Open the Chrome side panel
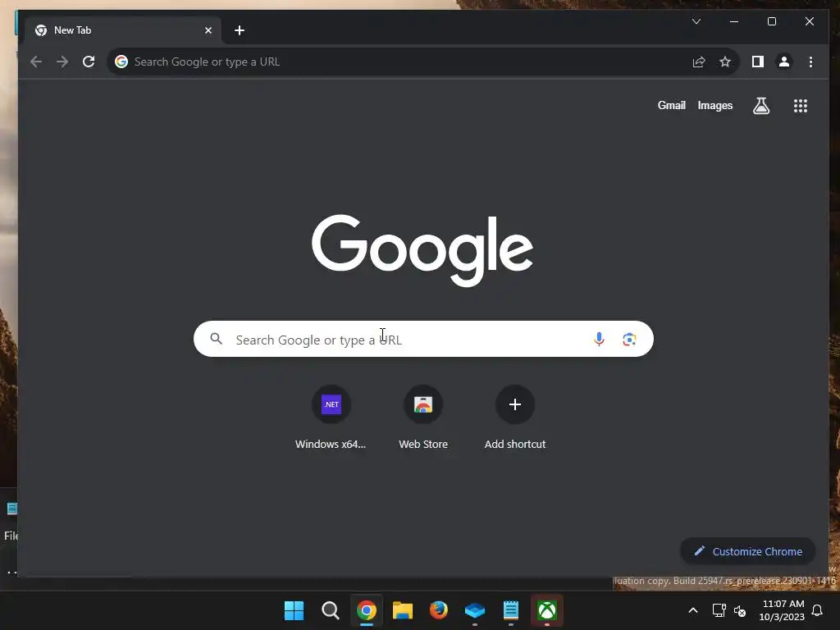840x630 pixels. [757, 62]
